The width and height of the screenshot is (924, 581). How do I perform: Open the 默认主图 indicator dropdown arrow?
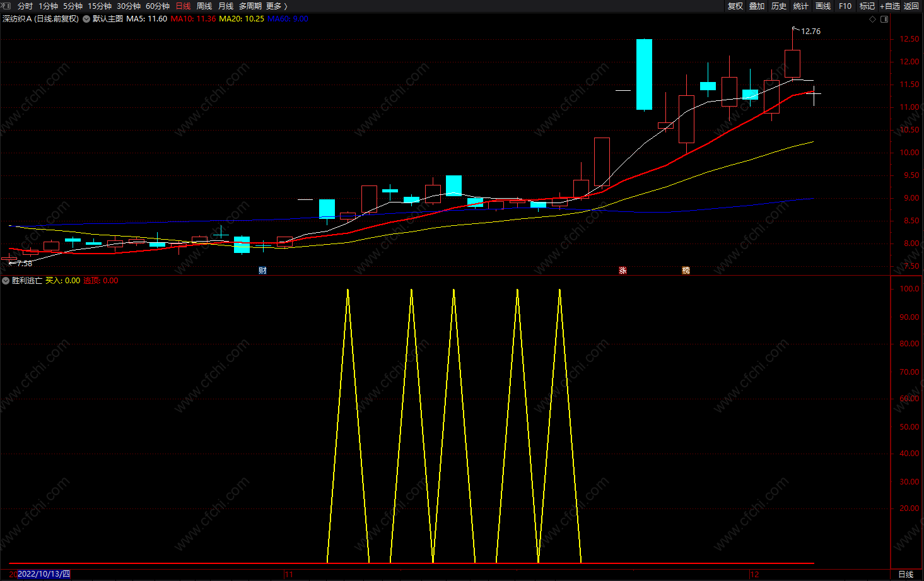86,19
